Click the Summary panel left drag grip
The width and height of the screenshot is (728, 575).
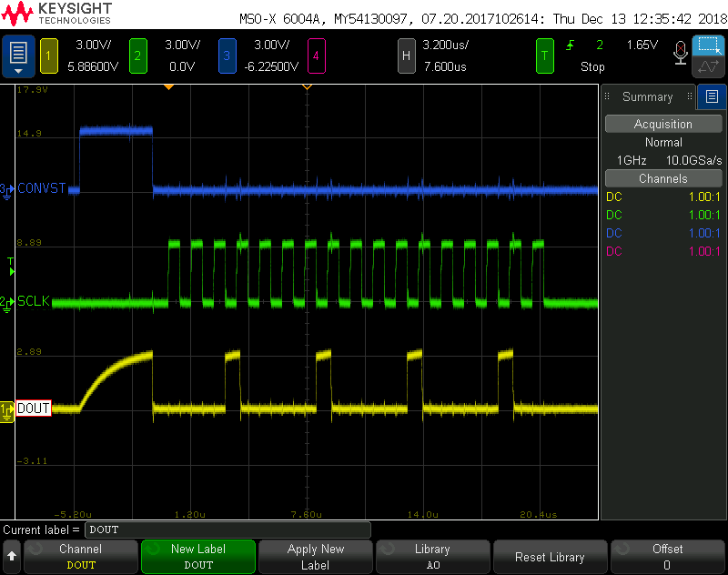[x=607, y=96]
